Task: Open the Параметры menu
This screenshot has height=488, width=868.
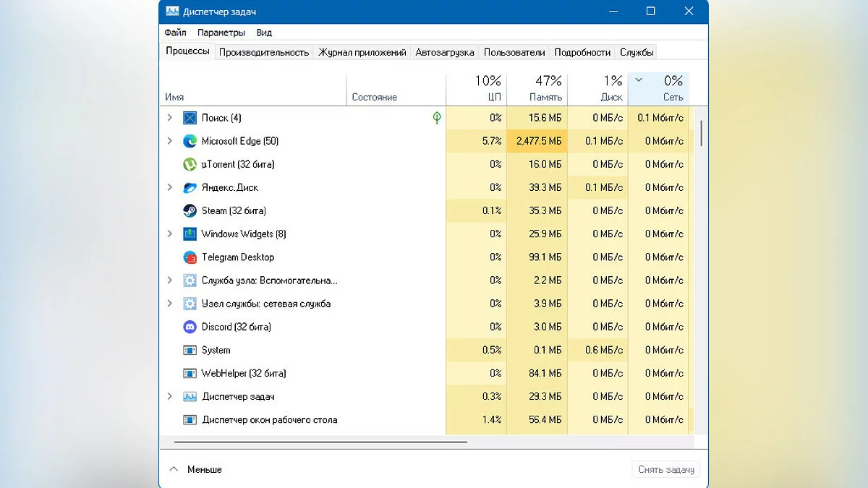Action: click(x=221, y=33)
